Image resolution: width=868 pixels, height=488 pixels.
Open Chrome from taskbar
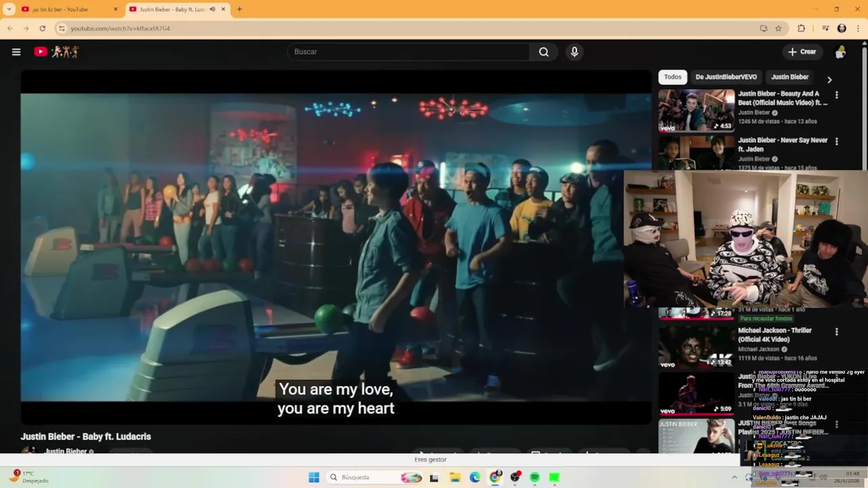495,477
